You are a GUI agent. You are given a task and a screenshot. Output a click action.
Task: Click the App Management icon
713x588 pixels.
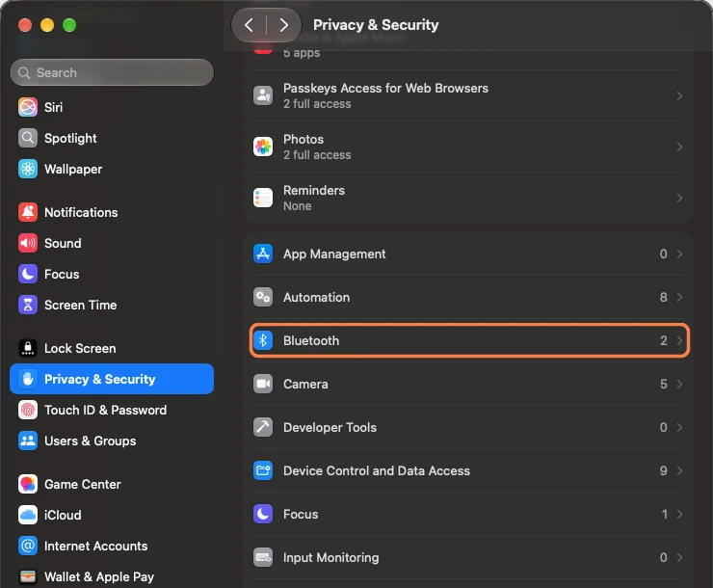[x=263, y=254]
